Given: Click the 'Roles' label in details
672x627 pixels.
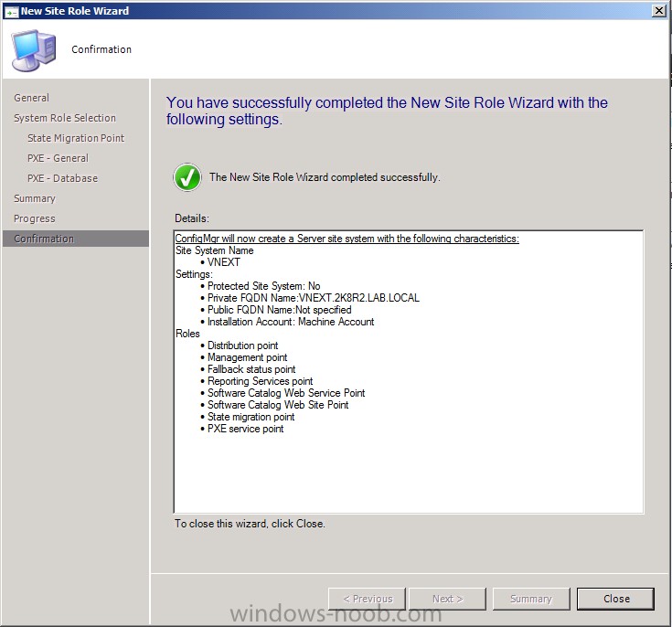Looking at the screenshot, I should 187,334.
